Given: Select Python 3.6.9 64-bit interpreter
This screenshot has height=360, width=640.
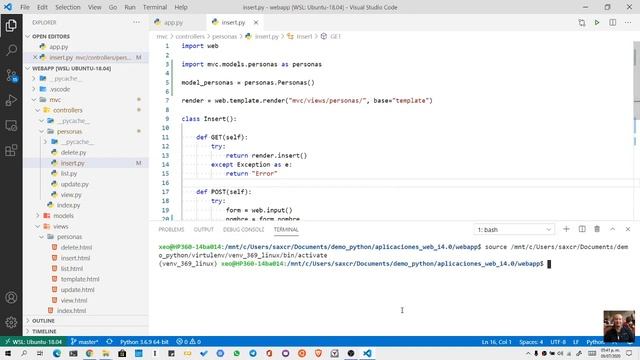Looking at the screenshot, I should pos(144,342).
